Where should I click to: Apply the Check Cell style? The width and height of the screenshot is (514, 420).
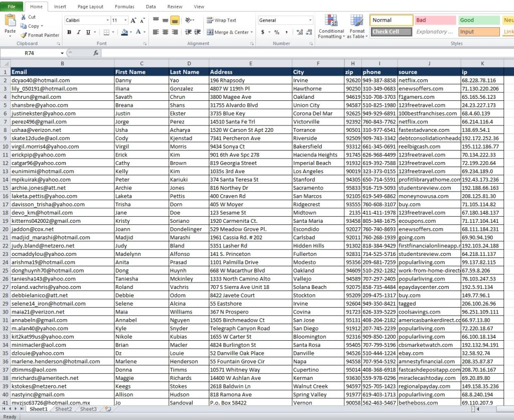391,32
